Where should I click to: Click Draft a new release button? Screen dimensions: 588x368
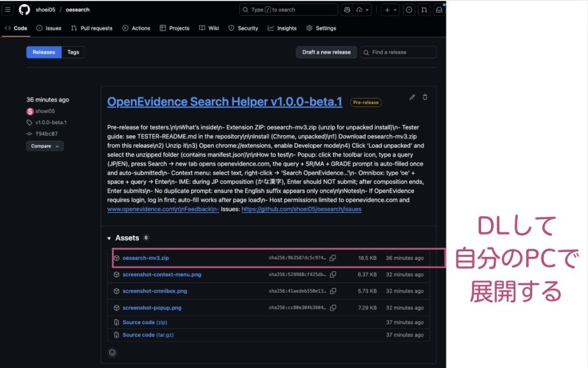[326, 52]
